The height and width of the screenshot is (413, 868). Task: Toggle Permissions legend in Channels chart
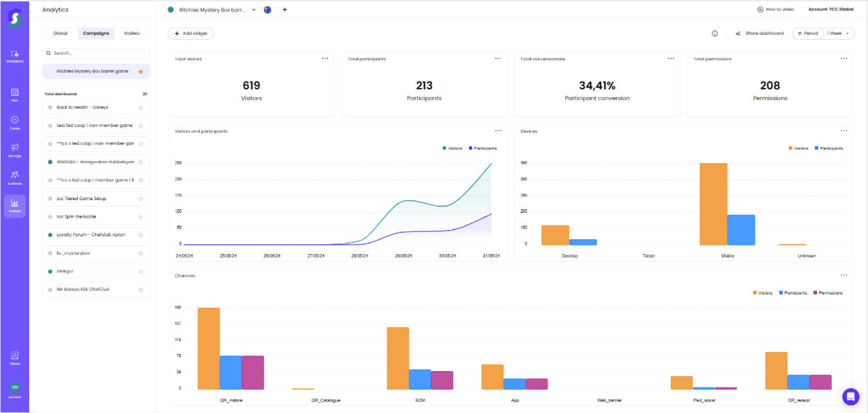click(828, 292)
